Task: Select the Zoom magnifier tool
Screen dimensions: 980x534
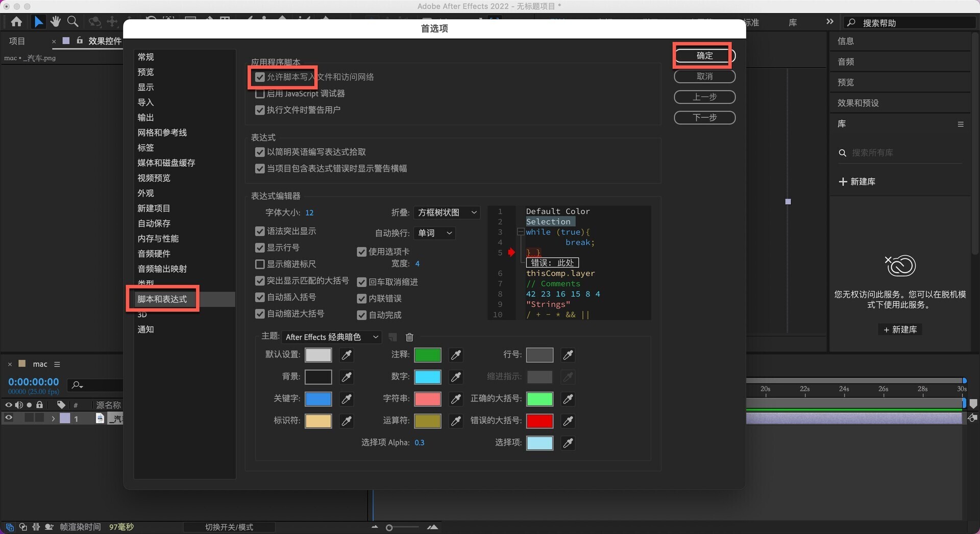Action: tap(73, 21)
